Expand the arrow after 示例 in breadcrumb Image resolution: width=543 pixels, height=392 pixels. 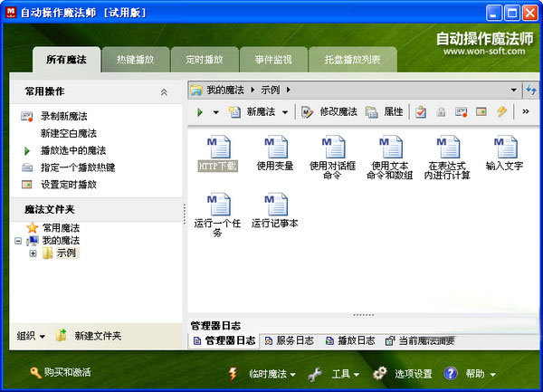(x=288, y=90)
